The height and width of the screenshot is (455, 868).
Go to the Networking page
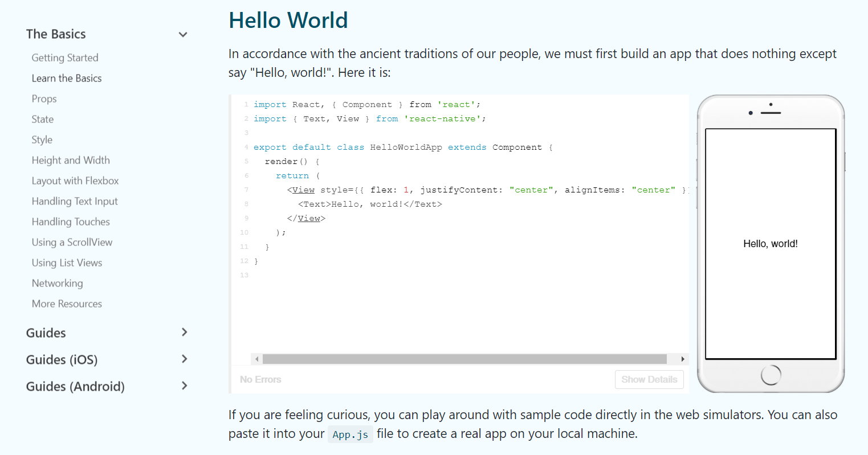pos(58,284)
